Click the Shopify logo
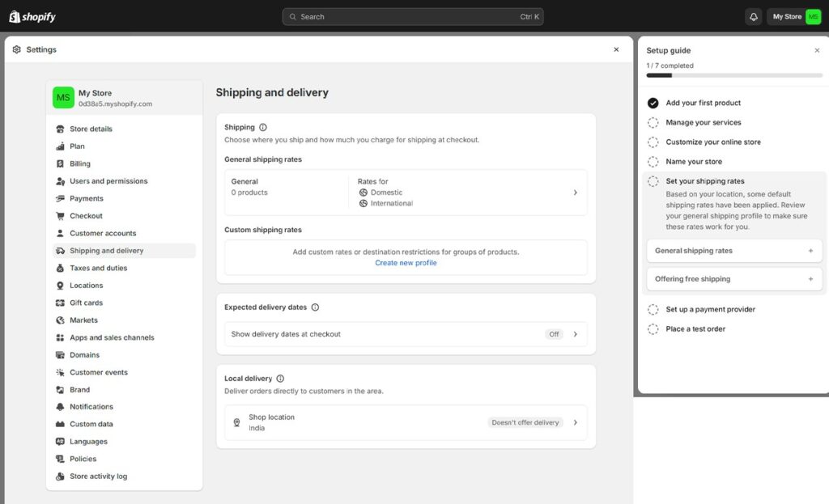Screen dimensions: 829x504 tap(32, 17)
